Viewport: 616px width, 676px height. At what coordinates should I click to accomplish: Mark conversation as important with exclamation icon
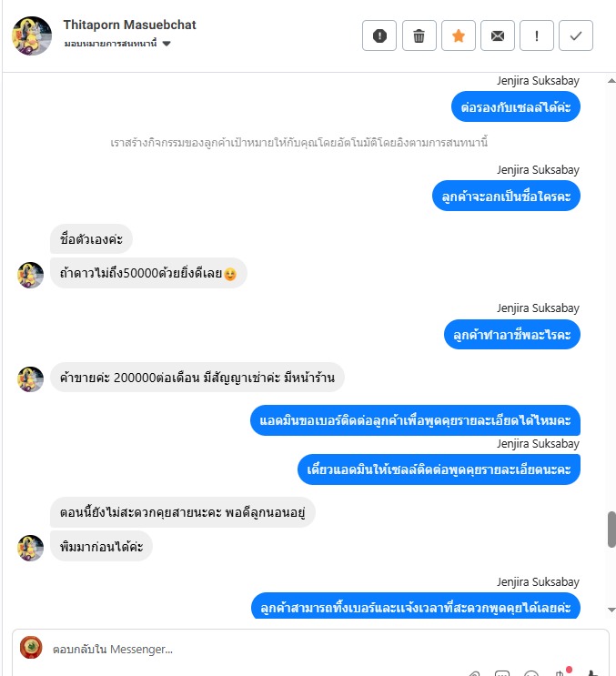(x=537, y=35)
